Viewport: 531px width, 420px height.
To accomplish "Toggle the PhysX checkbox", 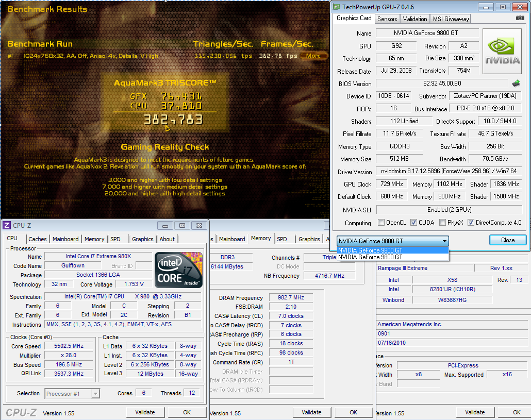I will [x=442, y=222].
